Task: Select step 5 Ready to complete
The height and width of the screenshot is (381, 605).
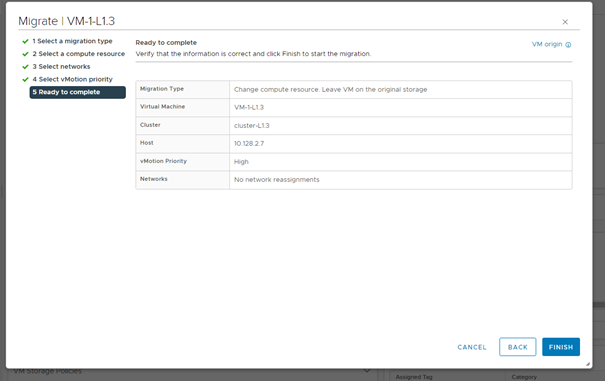Action: [x=78, y=92]
